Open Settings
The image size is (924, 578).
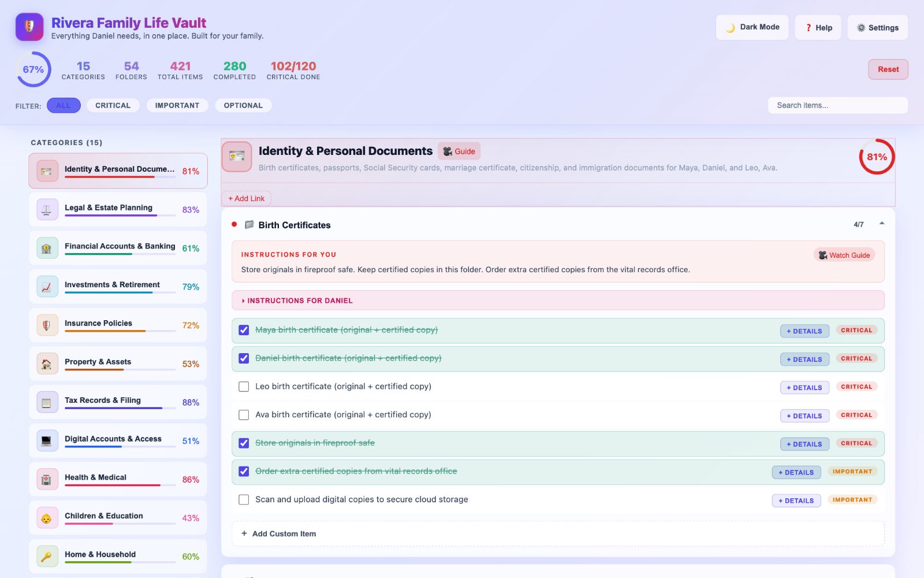click(878, 27)
